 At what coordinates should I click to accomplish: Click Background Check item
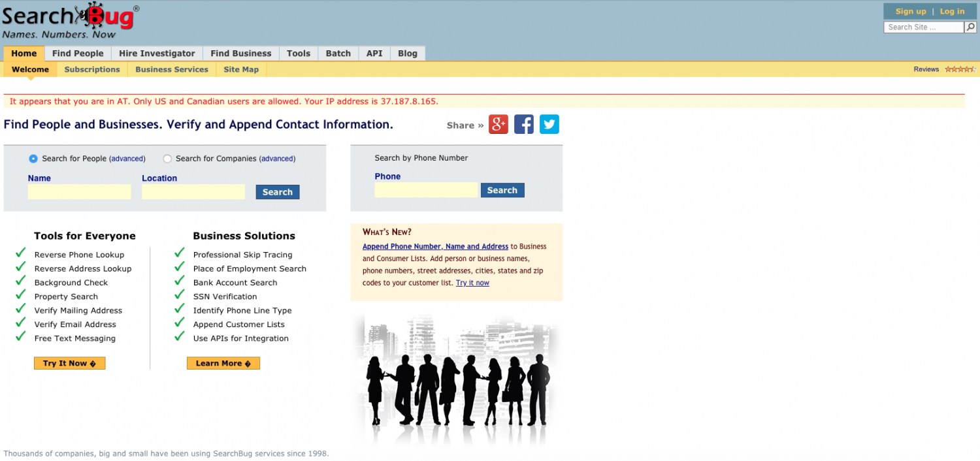point(71,283)
